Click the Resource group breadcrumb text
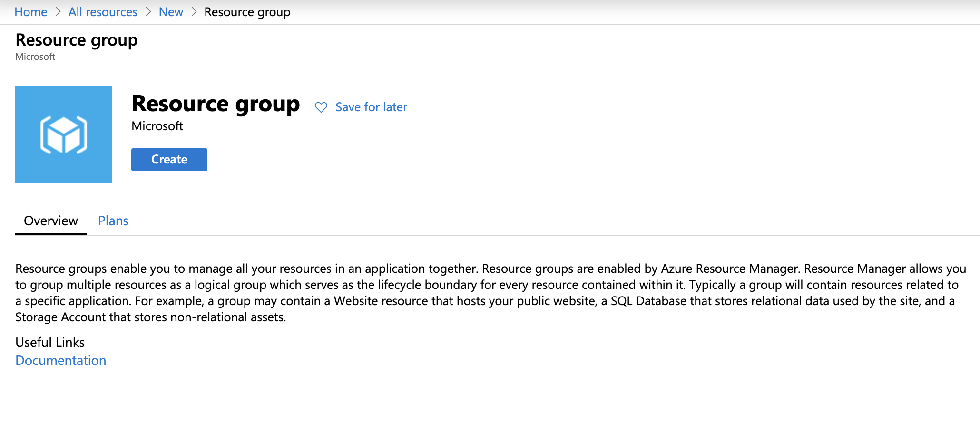The height and width of the screenshot is (422, 980). (247, 12)
